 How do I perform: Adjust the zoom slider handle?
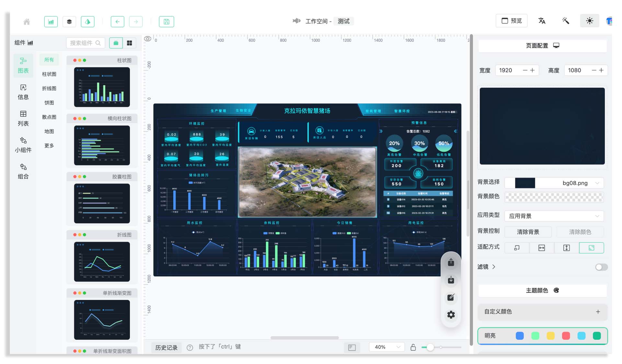coord(430,347)
